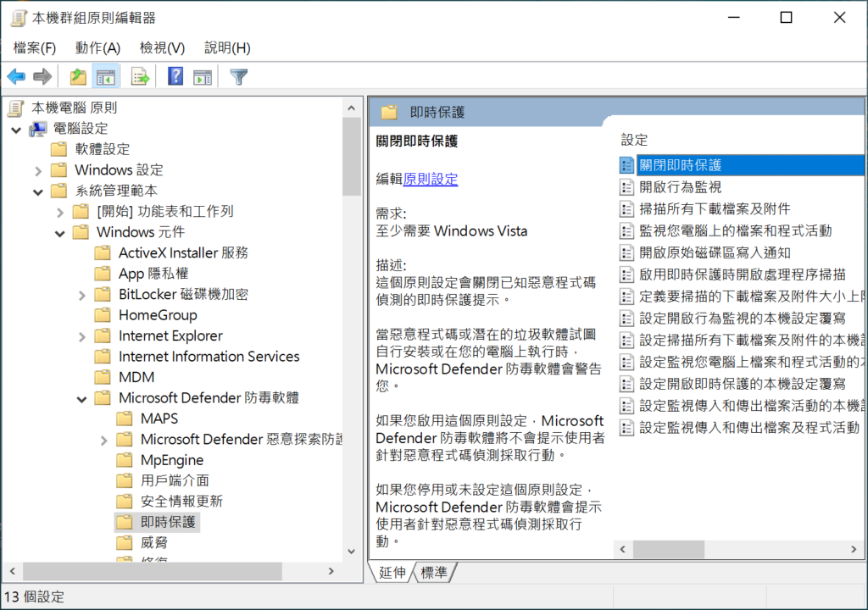The width and height of the screenshot is (868, 610).
Task: Open the 動作(A) menu
Action: pos(98,48)
